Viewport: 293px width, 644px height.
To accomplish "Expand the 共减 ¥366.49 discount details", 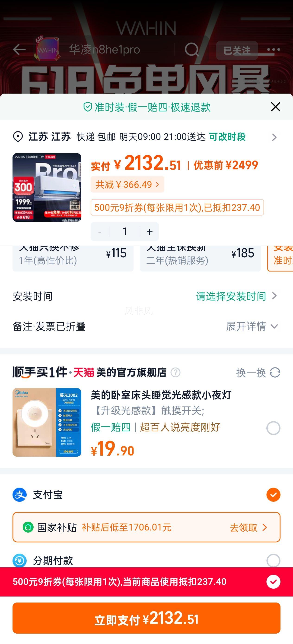I will (x=127, y=184).
